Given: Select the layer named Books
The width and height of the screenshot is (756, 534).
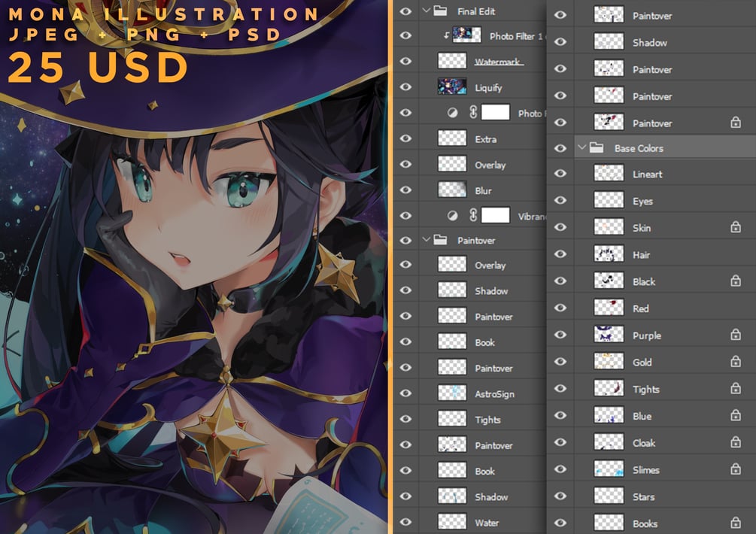Looking at the screenshot, I should pos(645,523).
